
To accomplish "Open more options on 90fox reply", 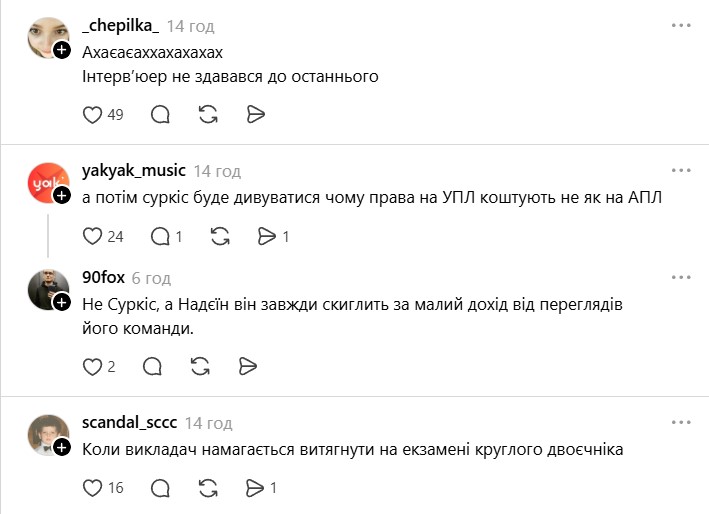I will click(681, 278).
